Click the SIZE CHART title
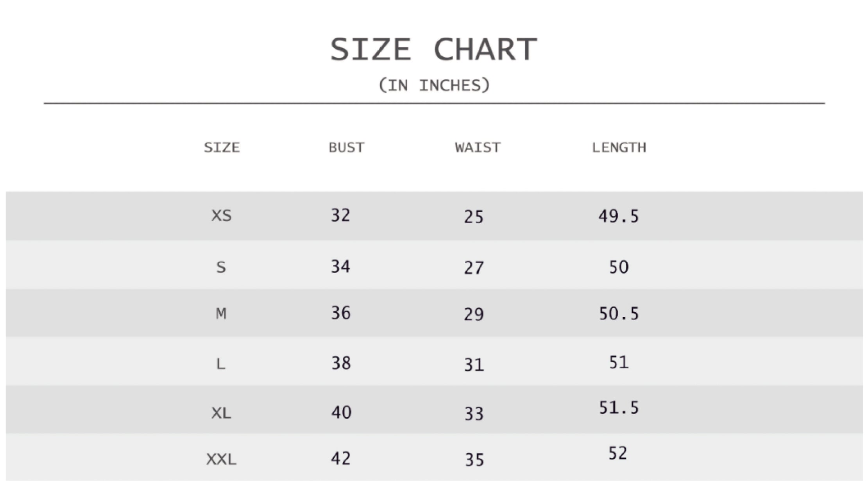This screenshot has height=481, width=868. tap(434, 50)
